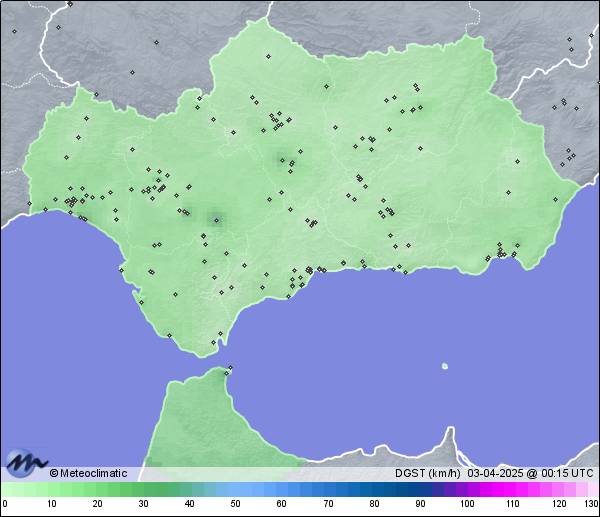Pick the pale pink color above scale value 130
The width and height of the screenshot is (600, 517).
(594, 489)
